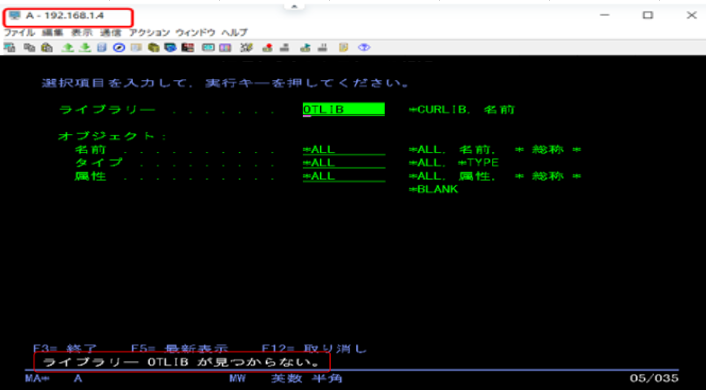Click the green download arrow toolbar icon

[x=85, y=48]
